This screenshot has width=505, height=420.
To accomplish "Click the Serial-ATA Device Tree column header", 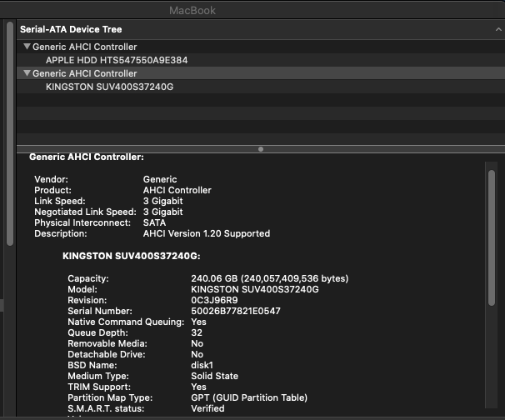I will pos(261,29).
